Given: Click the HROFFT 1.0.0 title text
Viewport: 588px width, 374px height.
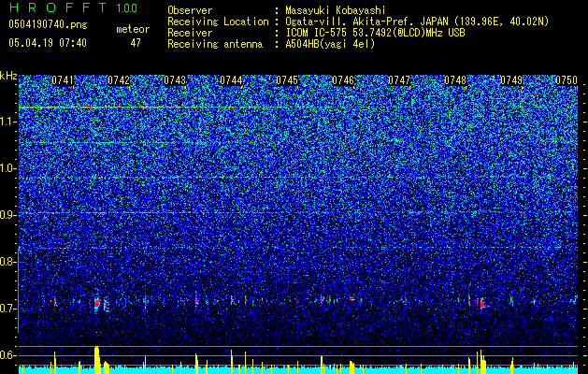Looking at the screenshot, I should 73,7.
